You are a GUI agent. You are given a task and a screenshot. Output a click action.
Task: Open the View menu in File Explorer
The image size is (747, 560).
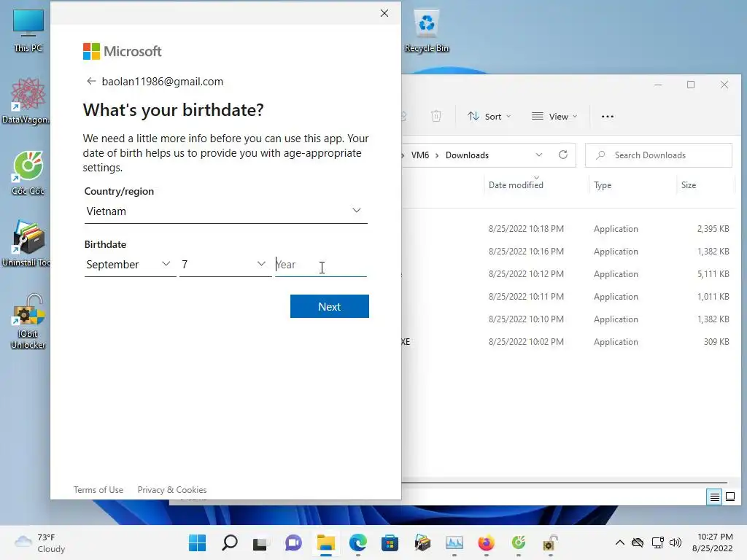point(554,116)
